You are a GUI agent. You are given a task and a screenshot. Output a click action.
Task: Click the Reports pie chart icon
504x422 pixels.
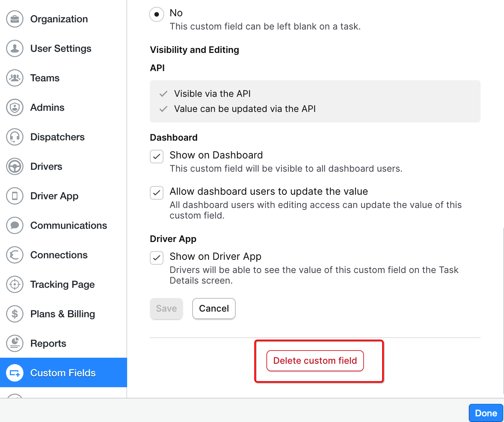pyautogui.click(x=15, y=343)
